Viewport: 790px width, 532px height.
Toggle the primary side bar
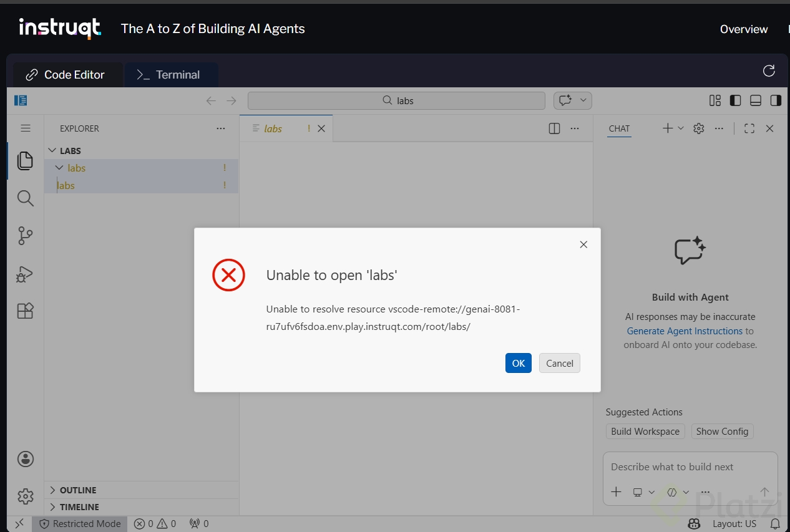pyautogui.click(x=735, y=100)
